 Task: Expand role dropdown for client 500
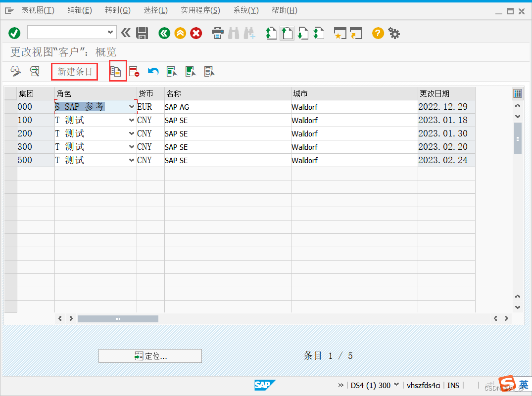click(131, 160)
